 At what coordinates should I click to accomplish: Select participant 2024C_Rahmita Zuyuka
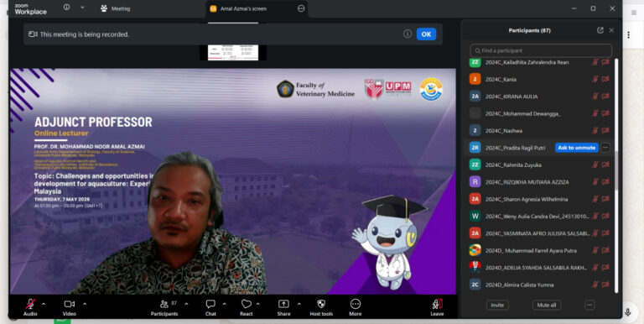click(539, 165)
